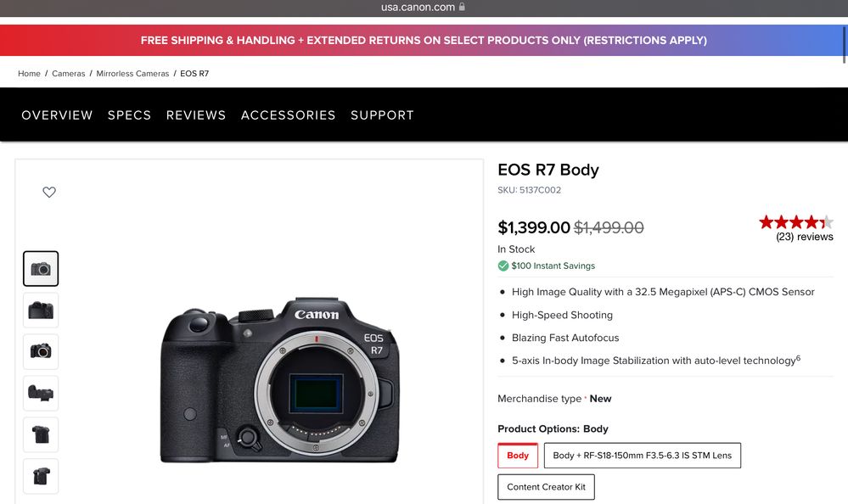Select the fifth camera thumbnail

tap(41, 434)
